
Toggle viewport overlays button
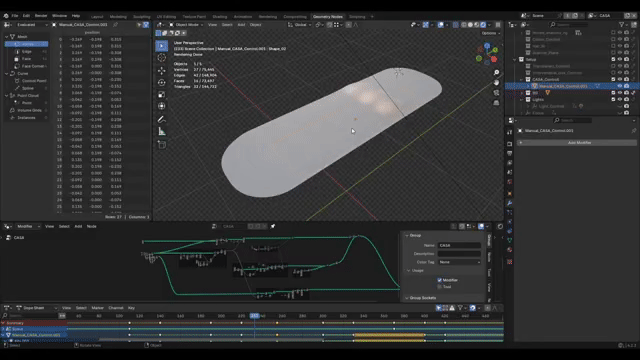[440, 25]
